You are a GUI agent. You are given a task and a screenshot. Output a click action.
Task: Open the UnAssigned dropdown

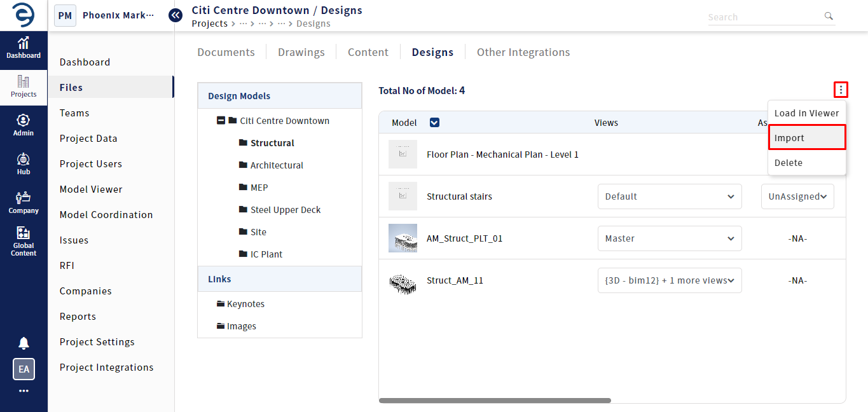797,196
